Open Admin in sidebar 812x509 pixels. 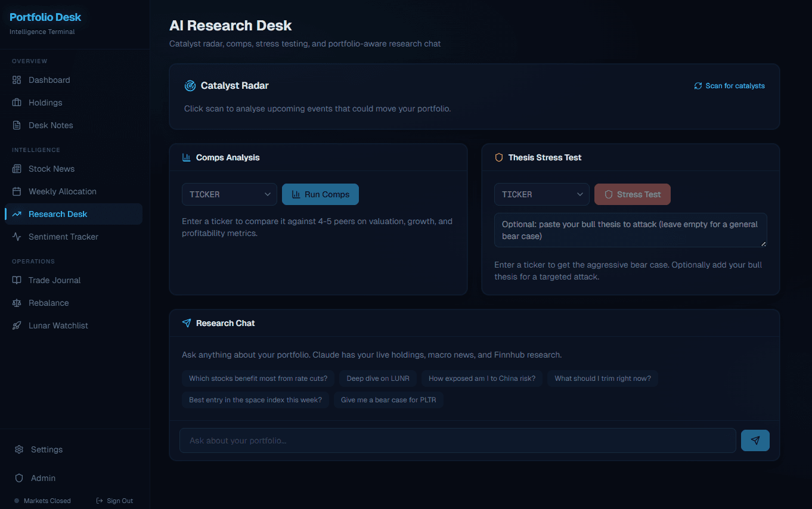pos(73,478)
